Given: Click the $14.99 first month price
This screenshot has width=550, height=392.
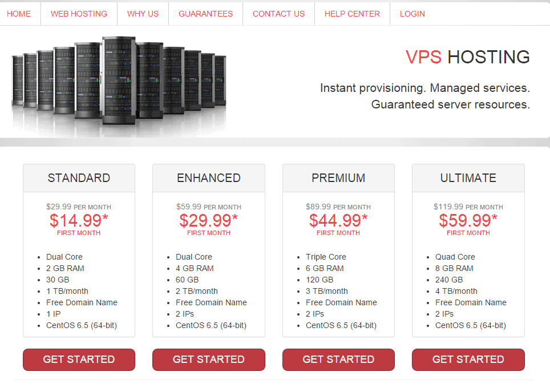Looking at the screenshot, I should click(x=79, y=220).
